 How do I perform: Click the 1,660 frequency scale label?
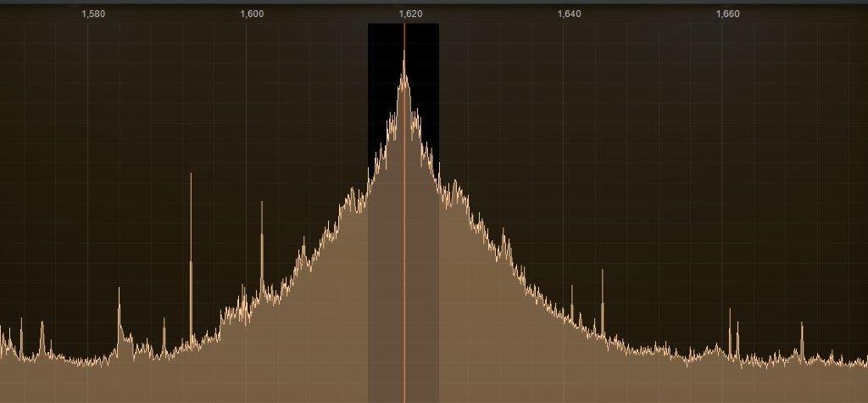727,14
